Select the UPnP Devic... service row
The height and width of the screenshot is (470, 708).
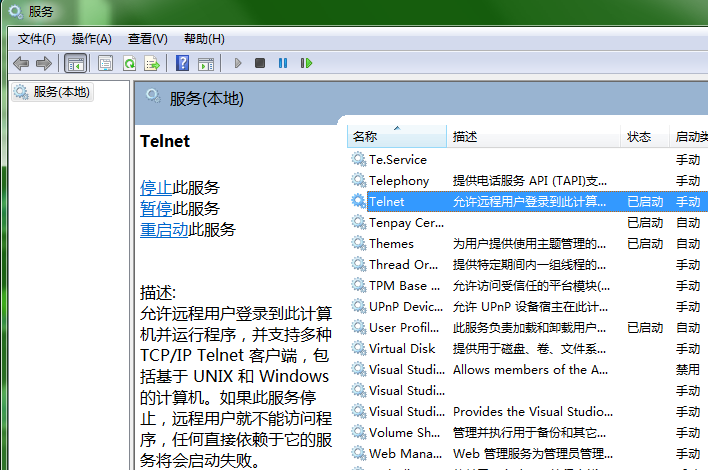527,307
